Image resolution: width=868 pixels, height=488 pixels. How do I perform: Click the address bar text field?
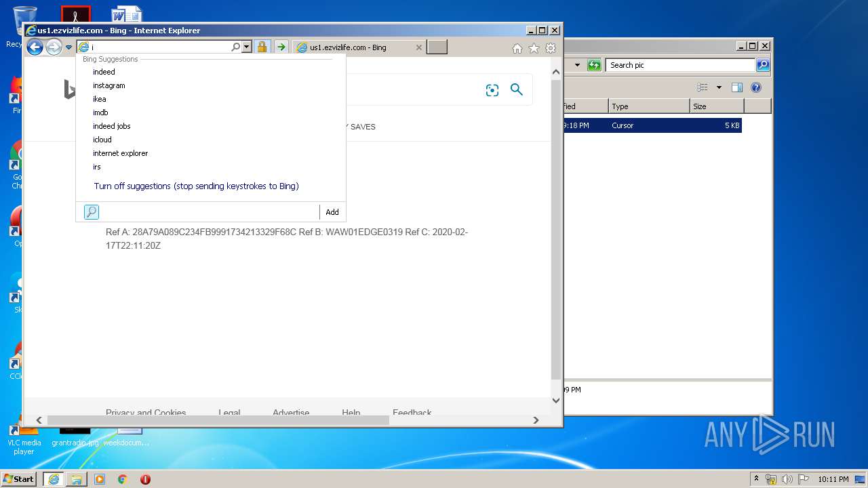[159, 47]
